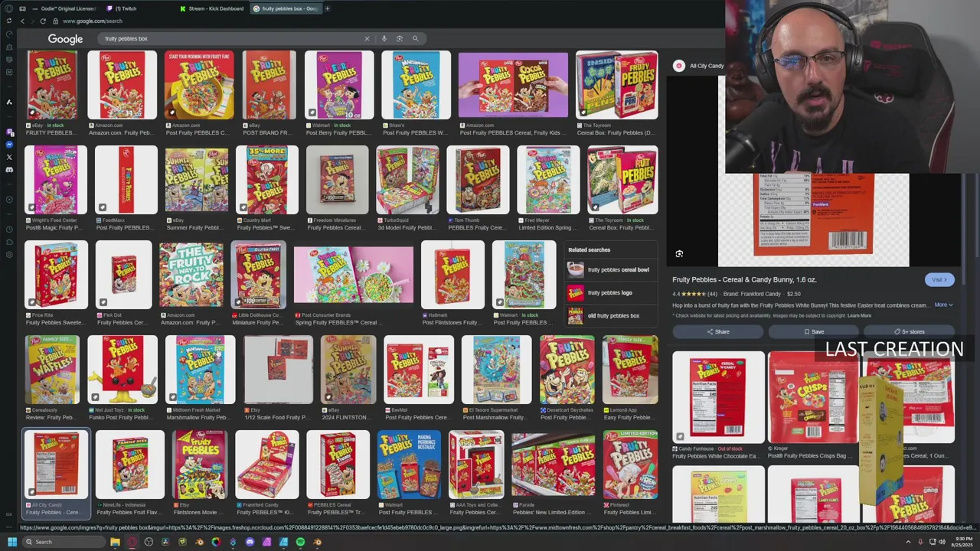Click the magnifier search submit icon
980x551 pixels.
[415, 38]
